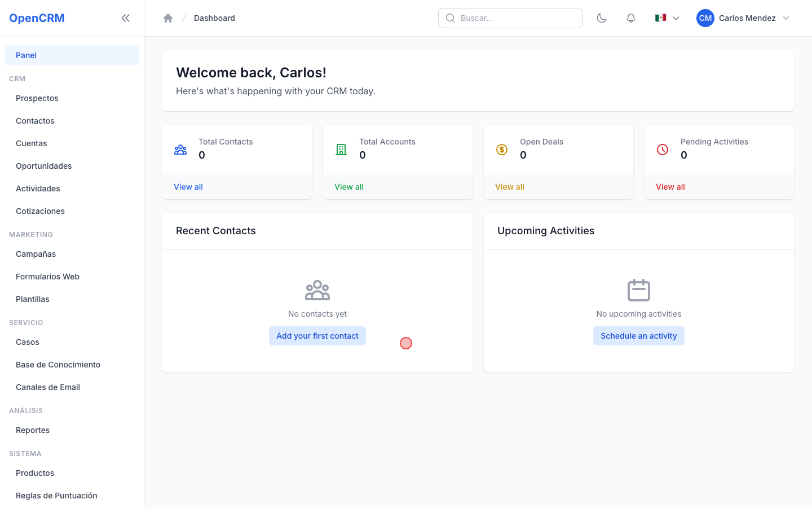Open Productos under Sistema
The width and height of the screenshot is (812, 508).
pos(72,473)
